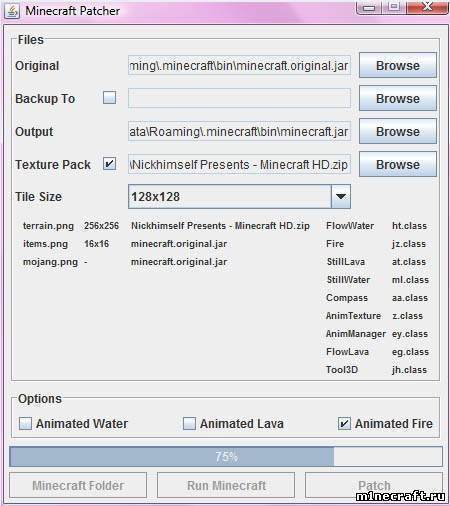Enable the Backup To checkbox

click(x=109, y=98)
